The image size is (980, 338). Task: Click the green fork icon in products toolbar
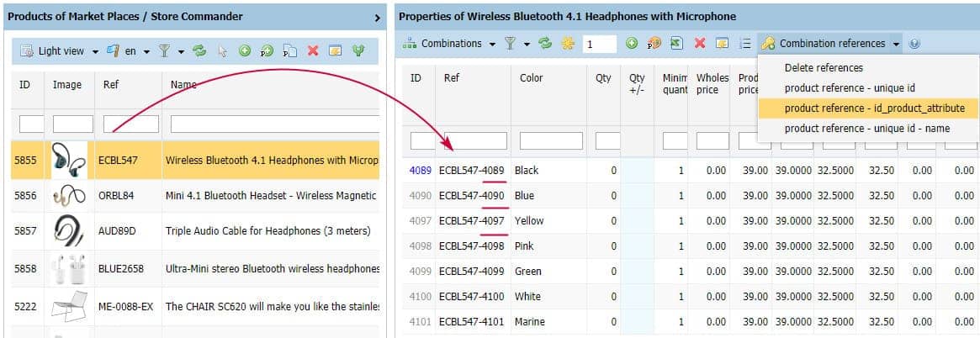coord(358,51)
